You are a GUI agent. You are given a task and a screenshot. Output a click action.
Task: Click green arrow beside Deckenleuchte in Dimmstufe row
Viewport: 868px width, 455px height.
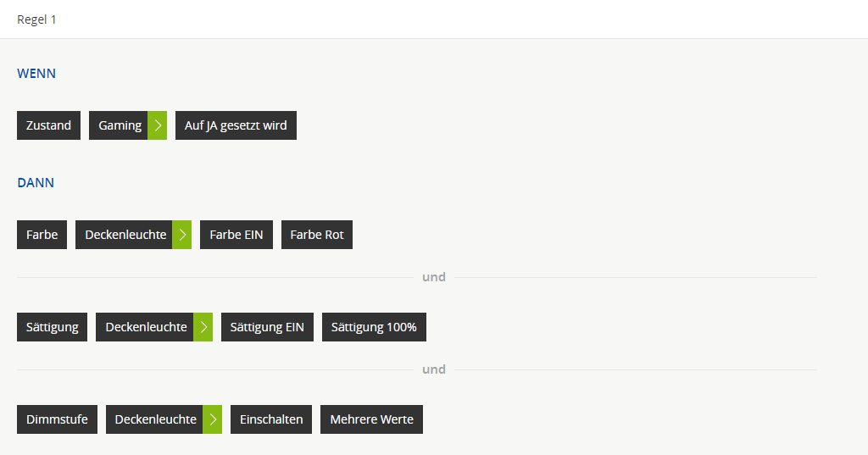click(212, 419)
